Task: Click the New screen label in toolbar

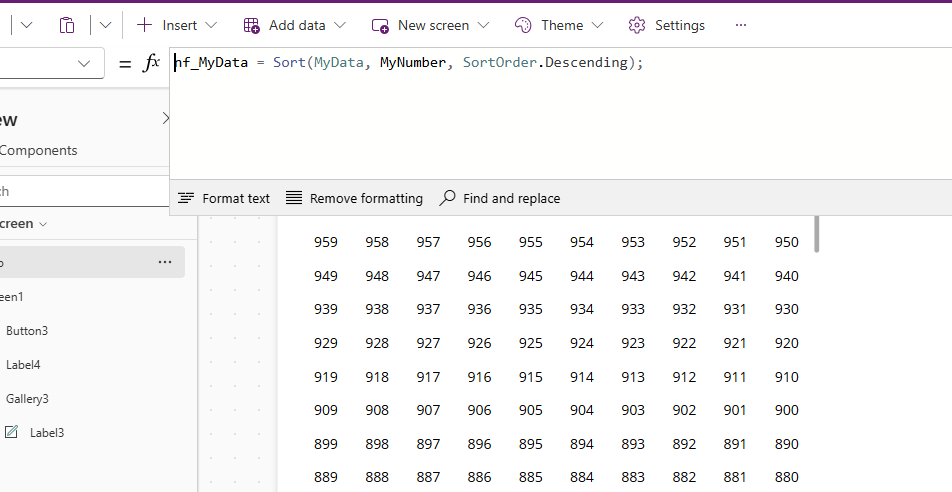Action: 434,26
